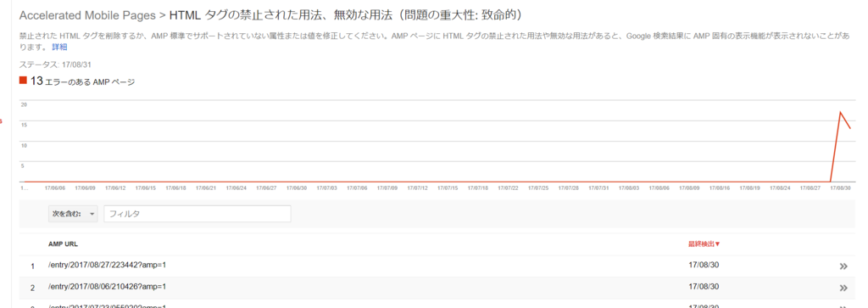The image size is (868, 308).
Task: Select URL /entry/2017/08/06/210426?amp=1
Action: coord(108,287)
